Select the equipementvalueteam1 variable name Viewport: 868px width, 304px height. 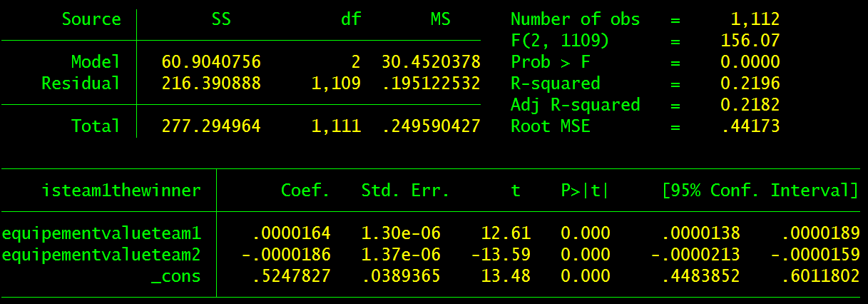(x=101, y=233)
